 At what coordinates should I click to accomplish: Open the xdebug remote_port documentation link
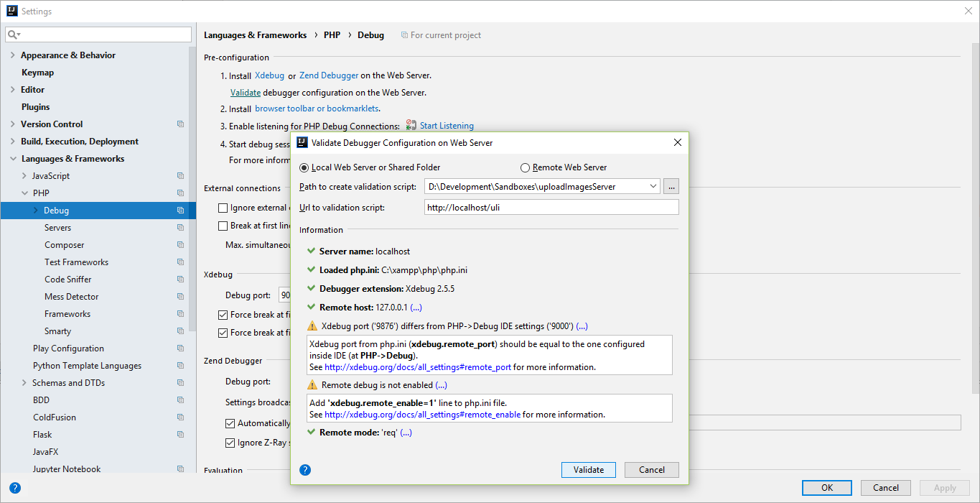pos(418,367)
